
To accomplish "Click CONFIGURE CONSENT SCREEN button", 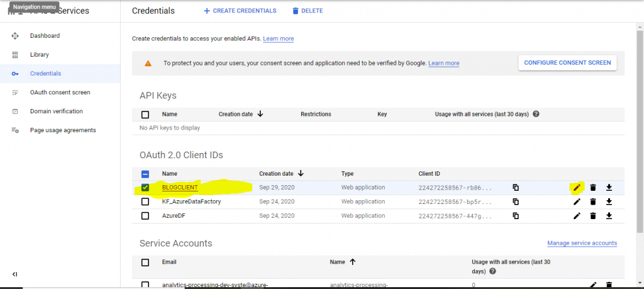I will pyautogui.click(x=567, y=63).
